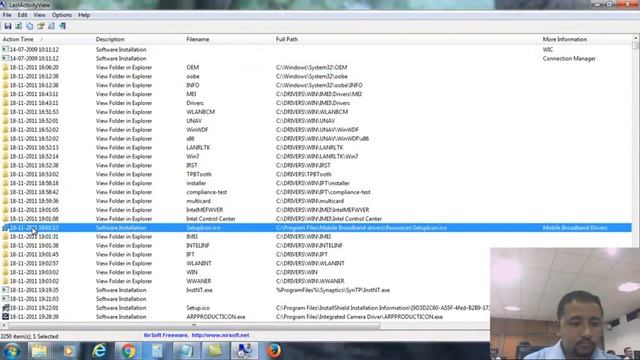Click the path C:\Windows\System32\oobe\INFO
Image resolution: width=640 pixels, height=360 pixels.
(x=319, y=85)
